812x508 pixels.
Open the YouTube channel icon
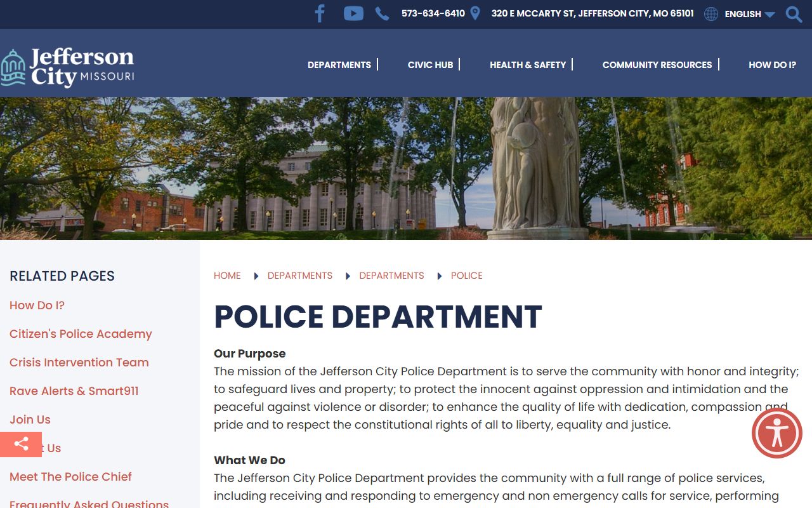pyautogui.click(x=353, y=13)
